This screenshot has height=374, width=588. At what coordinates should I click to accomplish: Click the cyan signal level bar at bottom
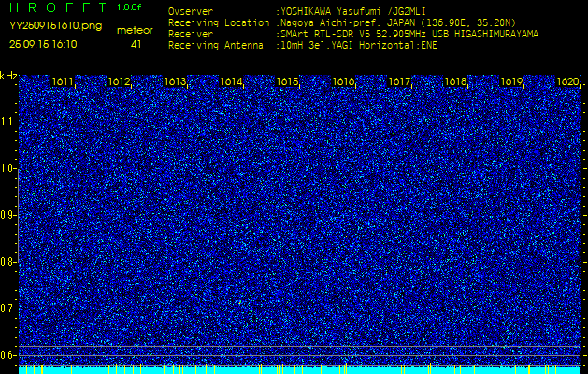point(299,369)
